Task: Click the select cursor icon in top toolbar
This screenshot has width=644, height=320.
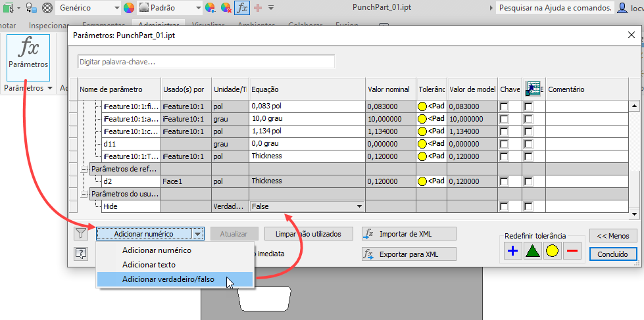Action: [8, 7]
